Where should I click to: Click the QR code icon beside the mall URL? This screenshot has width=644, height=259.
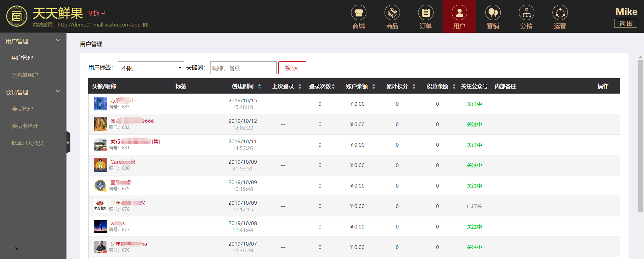145,25
